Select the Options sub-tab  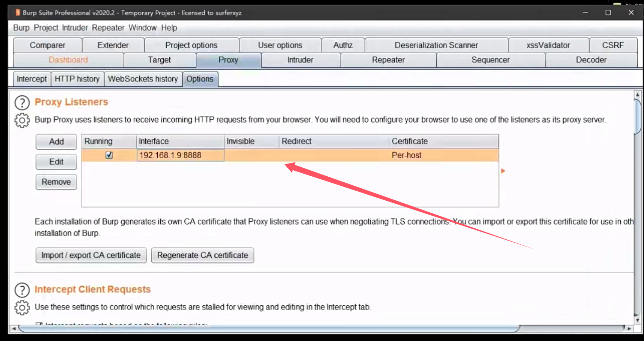(200, 79)
